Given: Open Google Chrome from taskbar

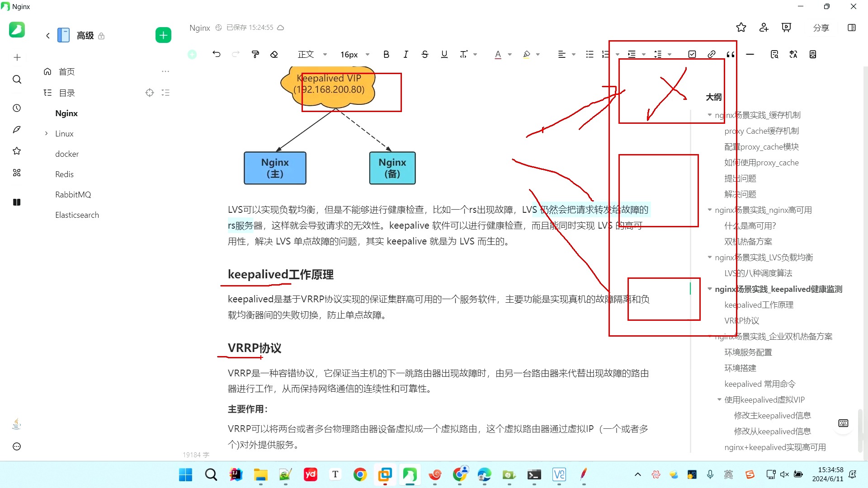Looking at the screenshot, I should tap(360, 474).
